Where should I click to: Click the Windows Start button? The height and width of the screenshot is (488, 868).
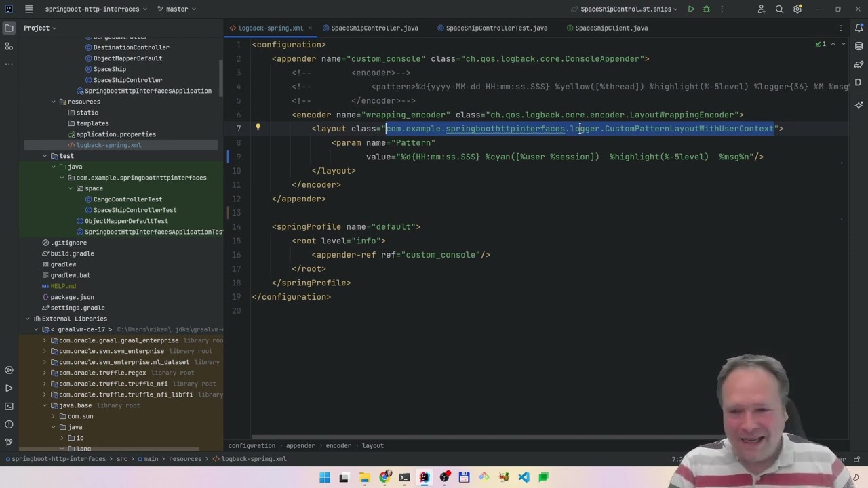[x=324, y=477]
